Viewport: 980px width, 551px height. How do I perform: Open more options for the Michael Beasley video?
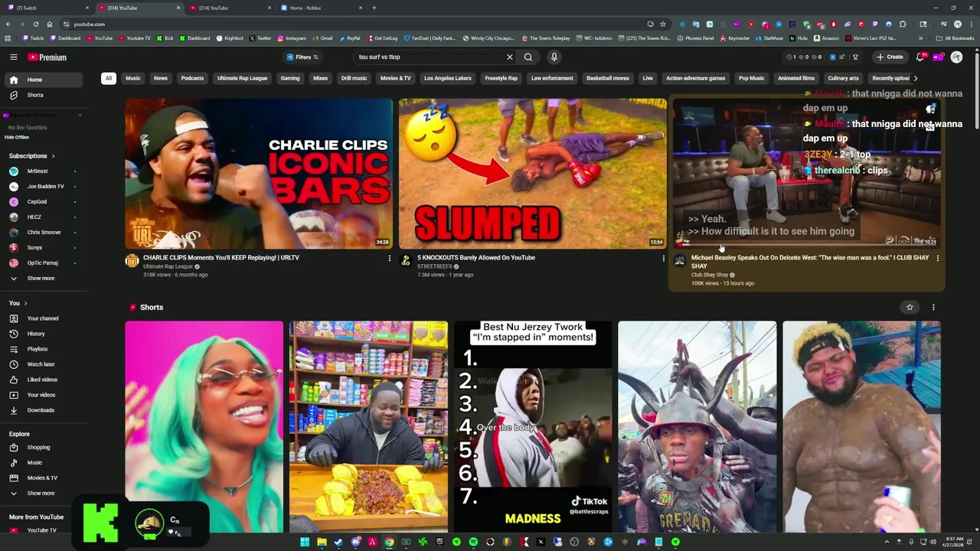937,259
